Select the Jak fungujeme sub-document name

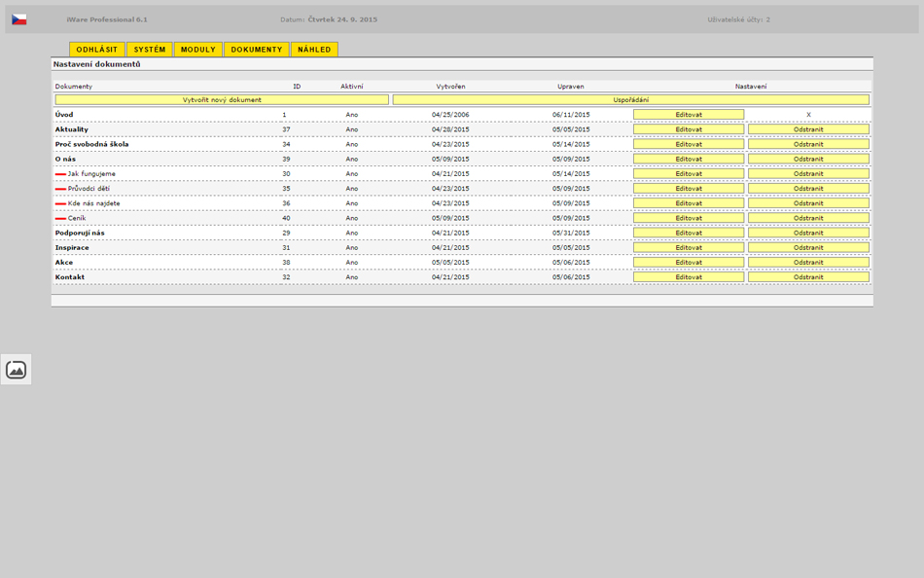pos(91,173)
